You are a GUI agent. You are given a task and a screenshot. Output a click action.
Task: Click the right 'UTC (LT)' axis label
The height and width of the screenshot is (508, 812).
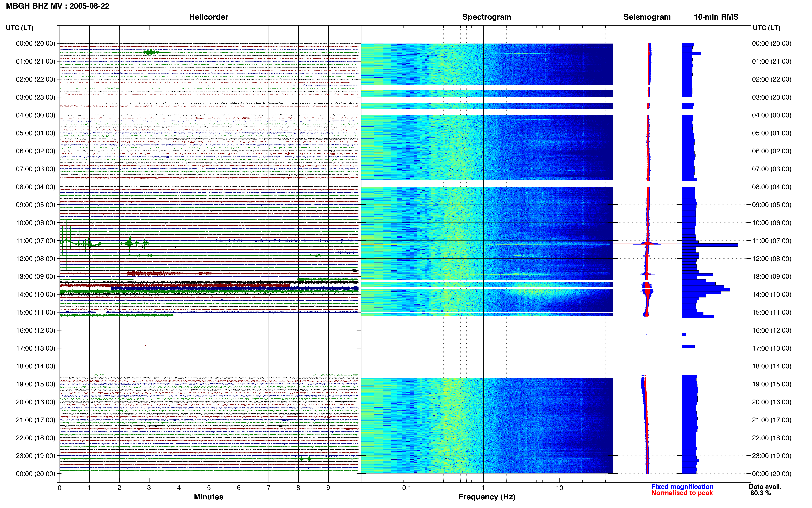pyautogui.click(x=766, y=28)
